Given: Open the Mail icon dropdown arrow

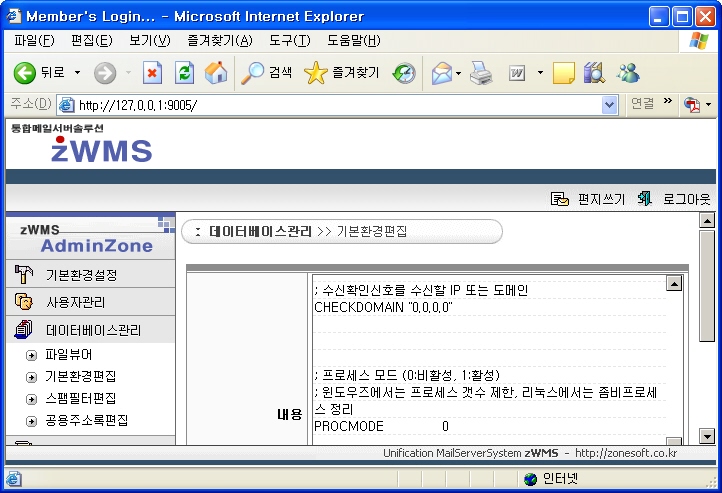Looking at the screenshot, I should [x=459, y=73].
